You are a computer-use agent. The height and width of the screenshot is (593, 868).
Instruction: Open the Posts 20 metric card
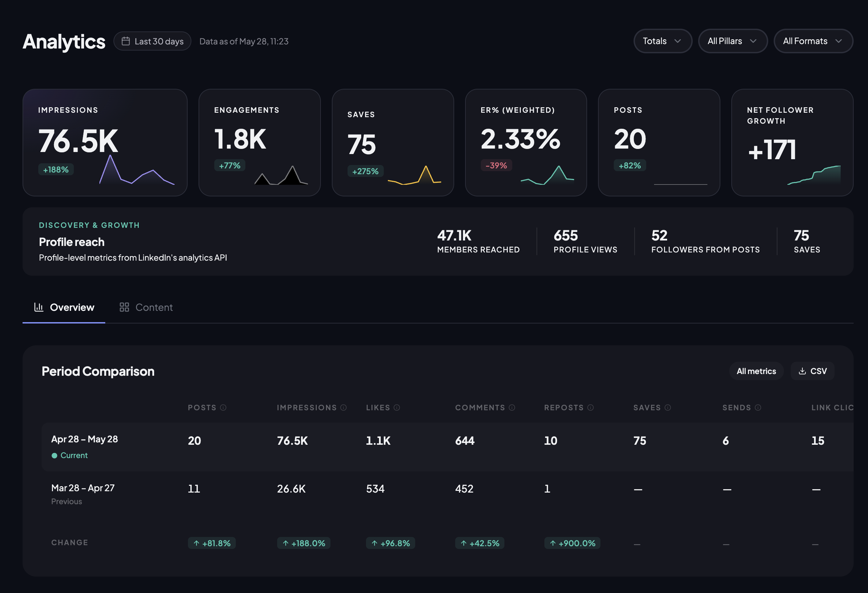click(659, 142)
